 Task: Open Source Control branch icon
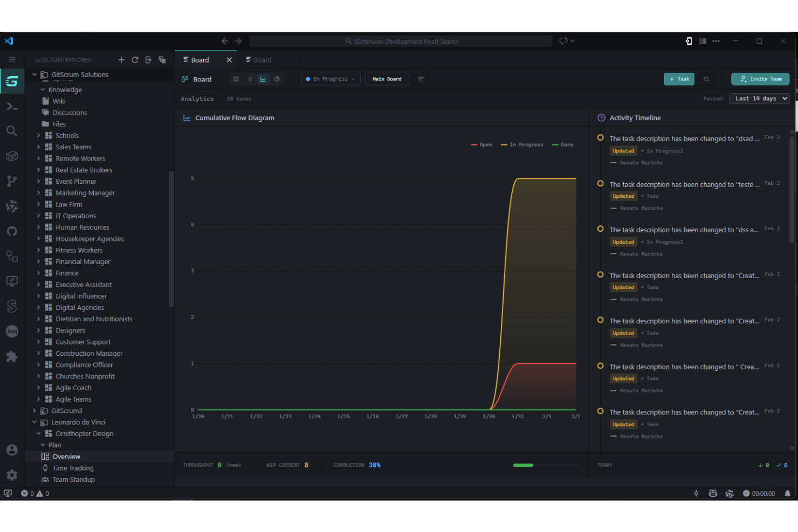click(12, 181)
